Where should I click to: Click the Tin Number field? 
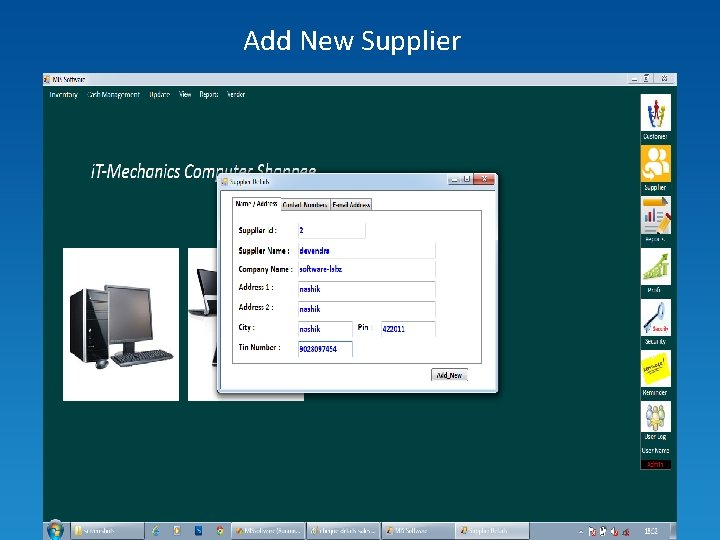pos(325,349)
